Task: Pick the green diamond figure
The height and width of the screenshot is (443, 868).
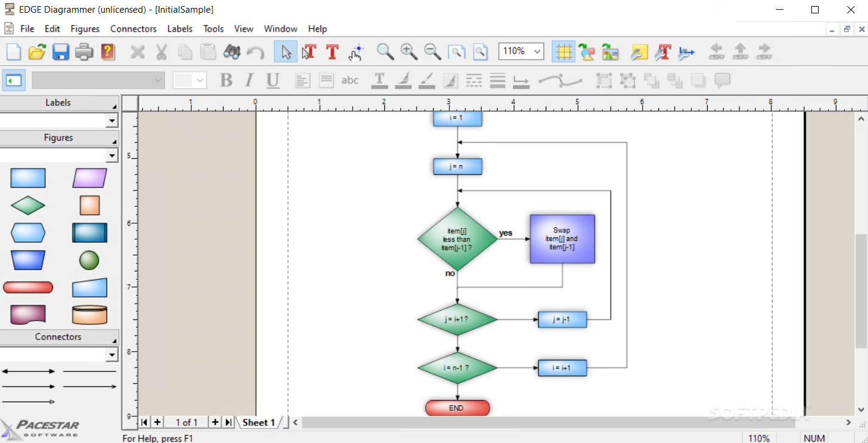Action: pyautogui.click(x=28, y=206)
